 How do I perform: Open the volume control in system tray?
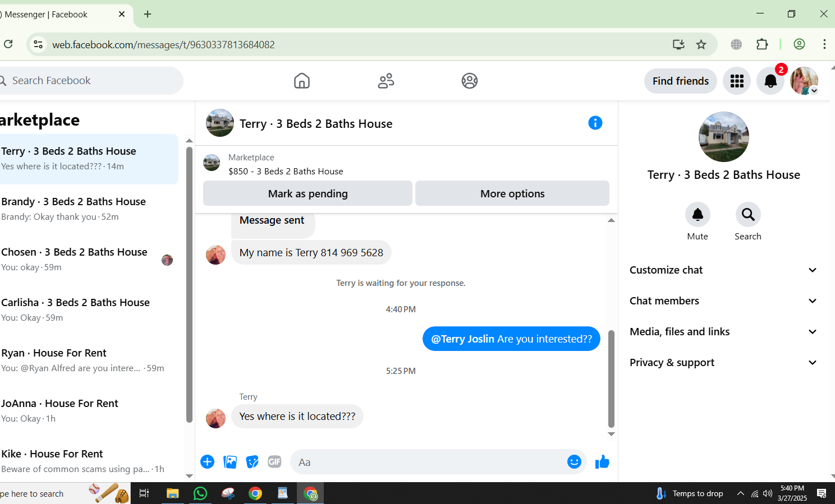(767, 493)
